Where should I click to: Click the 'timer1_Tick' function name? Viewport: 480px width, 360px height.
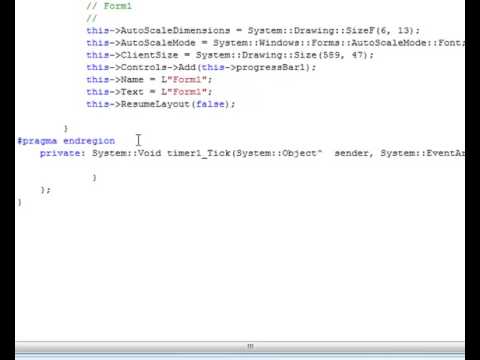[x=199, y=153]
